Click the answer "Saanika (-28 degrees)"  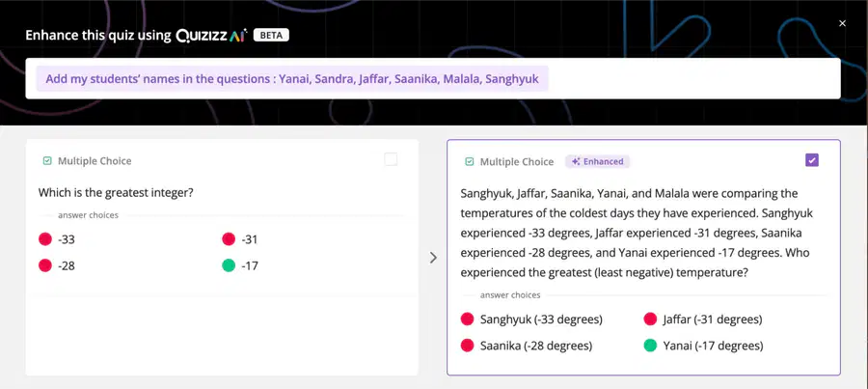click(536, 346)
